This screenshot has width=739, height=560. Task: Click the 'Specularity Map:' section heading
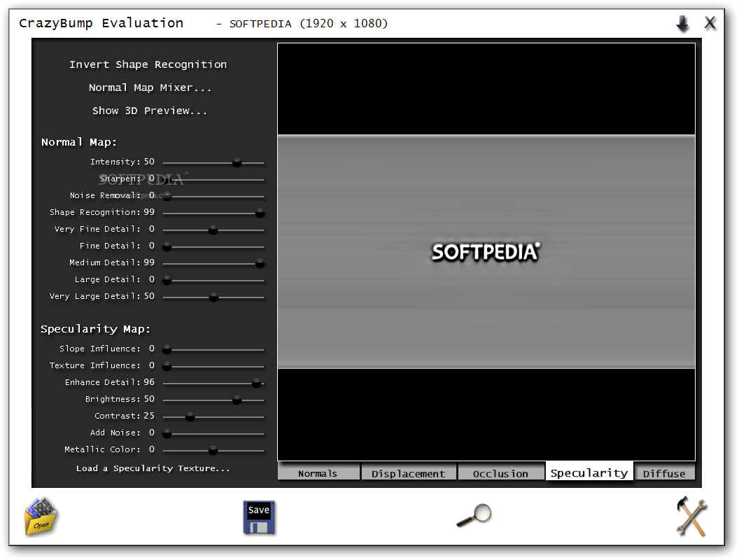[x=95, y=329]
